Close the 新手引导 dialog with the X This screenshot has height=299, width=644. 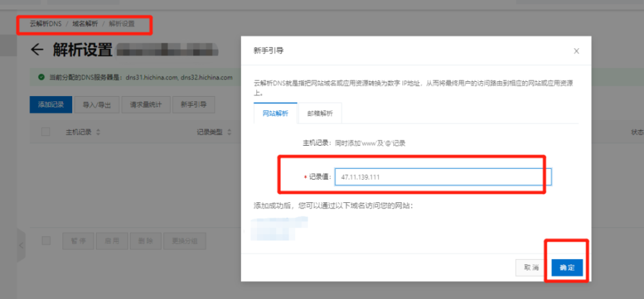pos(576,51)
